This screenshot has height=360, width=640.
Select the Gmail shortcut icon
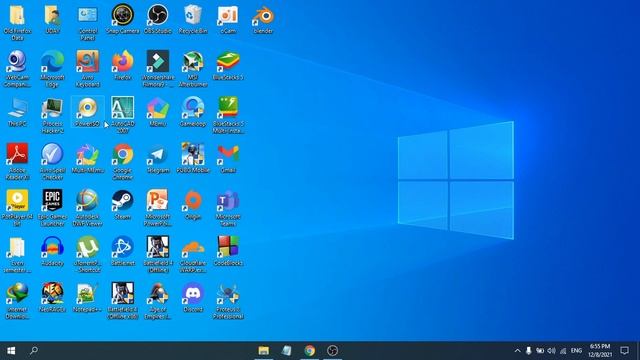point(228,159)
